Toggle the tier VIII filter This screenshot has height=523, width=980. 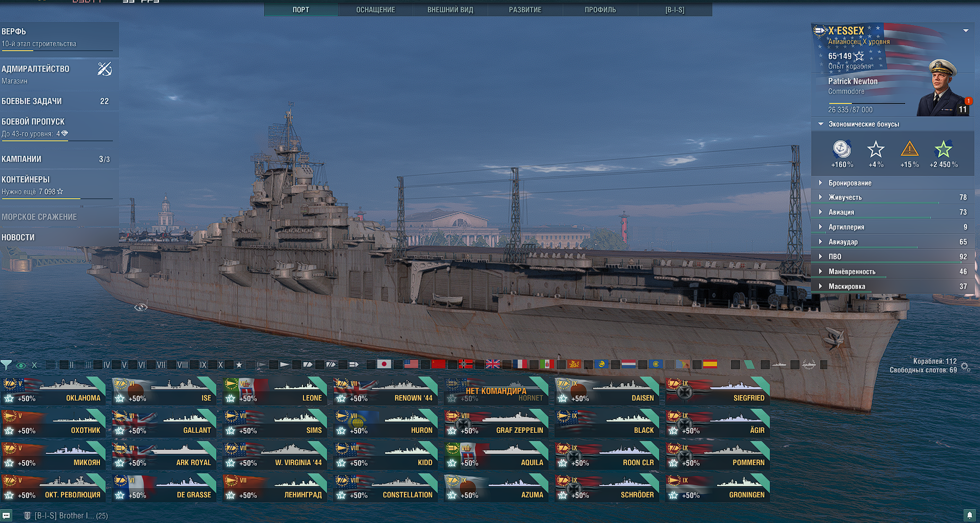(x=182, y=365)
